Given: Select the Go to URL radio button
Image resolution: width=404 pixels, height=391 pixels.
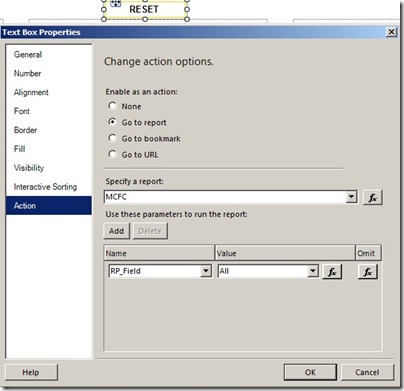Looking at the screenshot, I should 113,154.
